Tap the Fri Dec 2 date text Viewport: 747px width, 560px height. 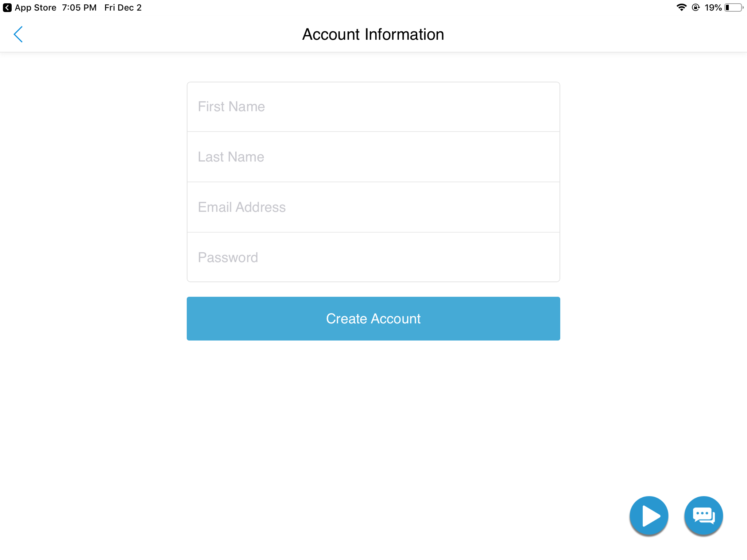(x=123, y=8)
